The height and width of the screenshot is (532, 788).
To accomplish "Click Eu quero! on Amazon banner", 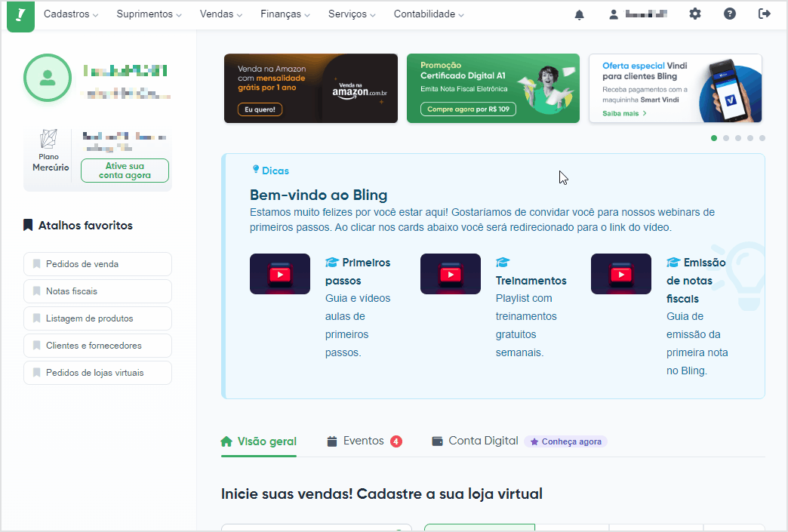I will pos(260,109).
